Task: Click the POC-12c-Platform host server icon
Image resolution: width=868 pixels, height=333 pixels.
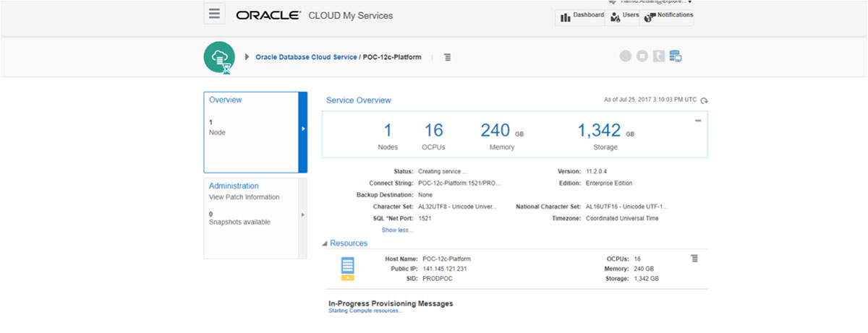Action: pos(348,268)
